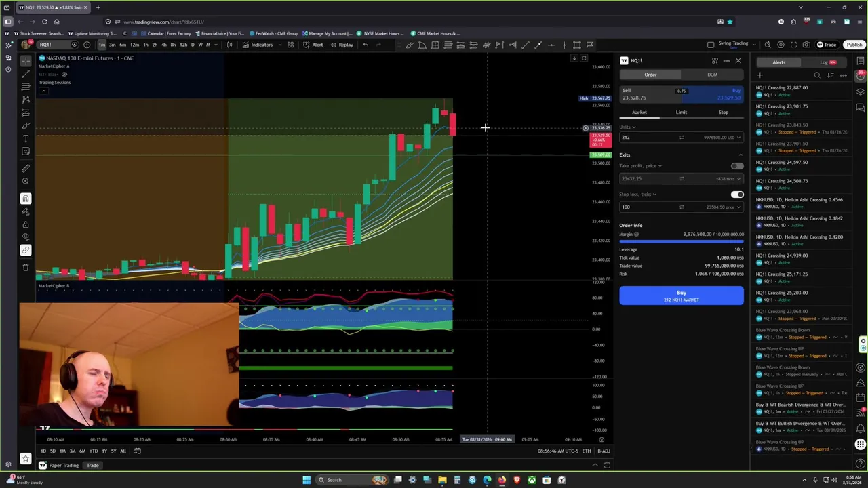Viewport: 868px width, 488px height.
Task: Open the Swing Trading layout dropdown
Action: click(x=754, y=45)
